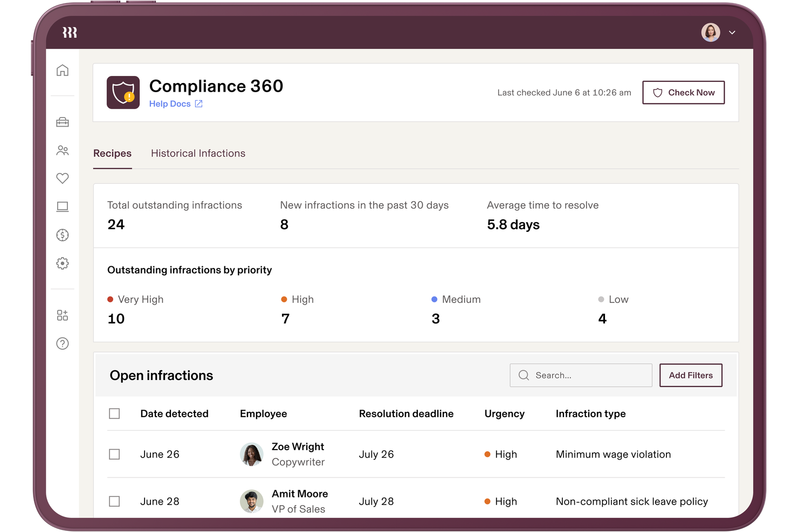Image resolution: width=798 pixels, height=532 pixels.
Task: Click High urgency in Zoe Wright row
Action: tap(501, 454)
